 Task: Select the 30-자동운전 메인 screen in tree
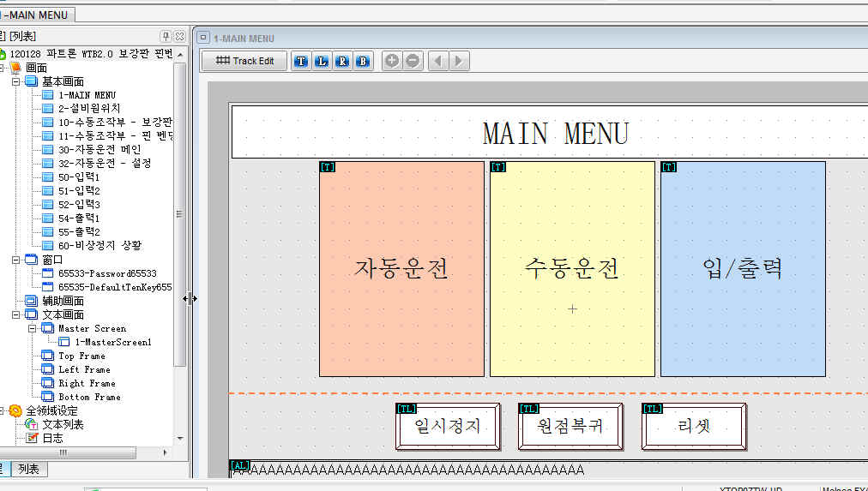coord(99,150)
